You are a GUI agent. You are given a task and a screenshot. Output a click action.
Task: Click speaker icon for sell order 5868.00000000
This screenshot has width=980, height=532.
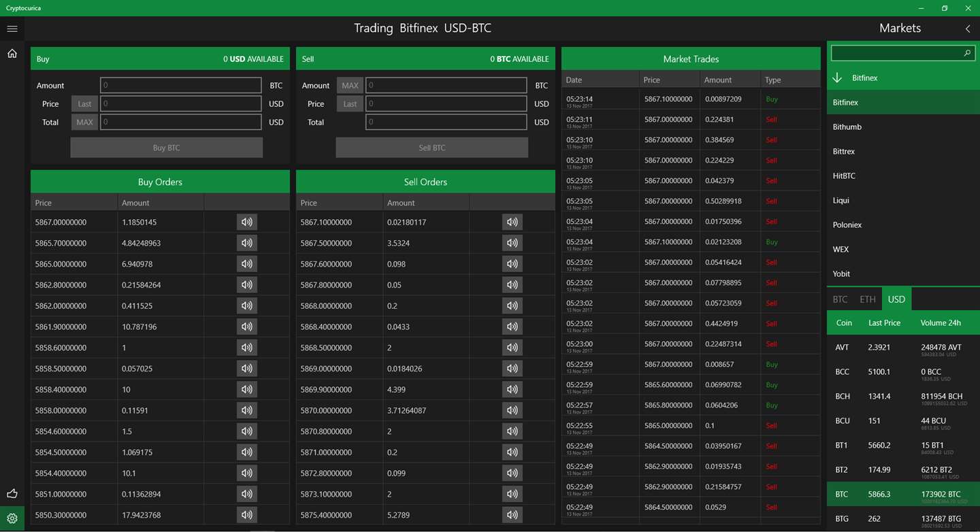512,305
